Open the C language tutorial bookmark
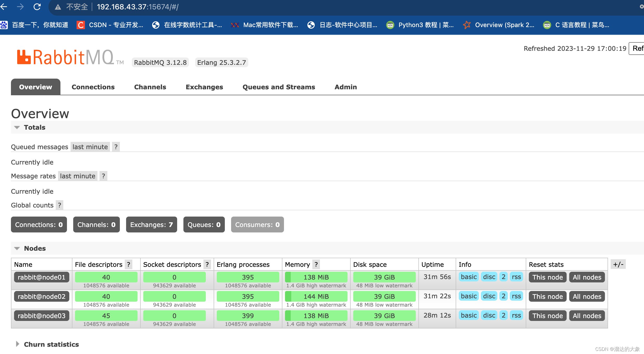Image resolution: width=644 pixels, height=354 pixels. click(576, 25)
